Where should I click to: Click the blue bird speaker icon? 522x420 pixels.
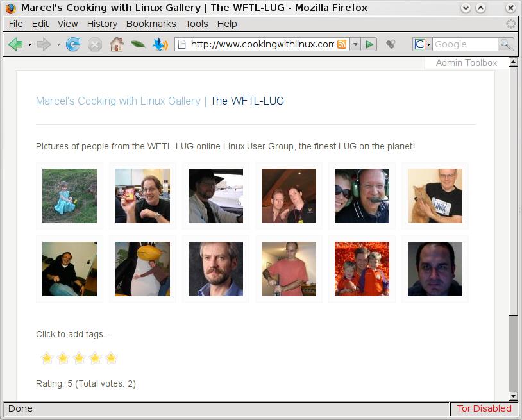click(160, 44)
